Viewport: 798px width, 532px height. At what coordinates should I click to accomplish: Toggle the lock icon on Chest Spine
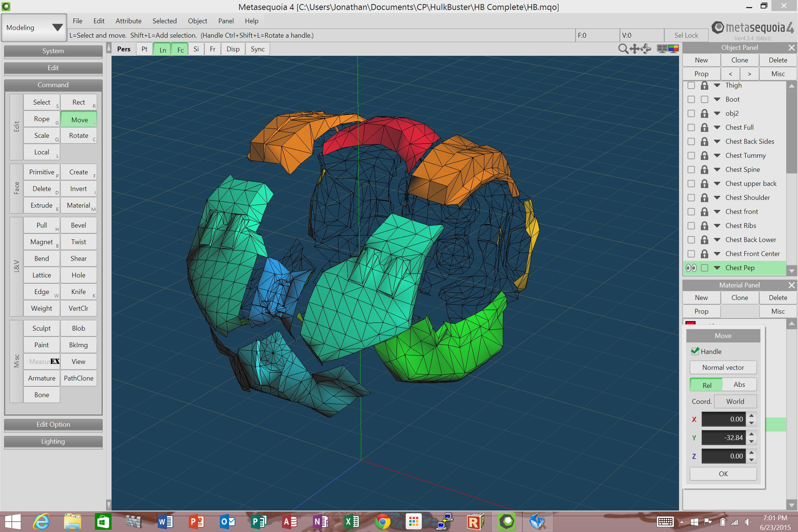tap(705, 170)
